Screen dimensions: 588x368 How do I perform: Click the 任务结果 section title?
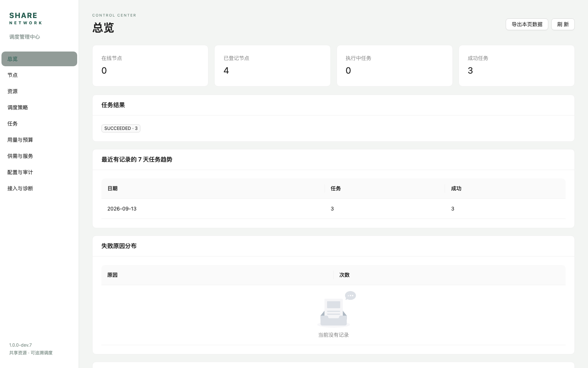(113, 105)
